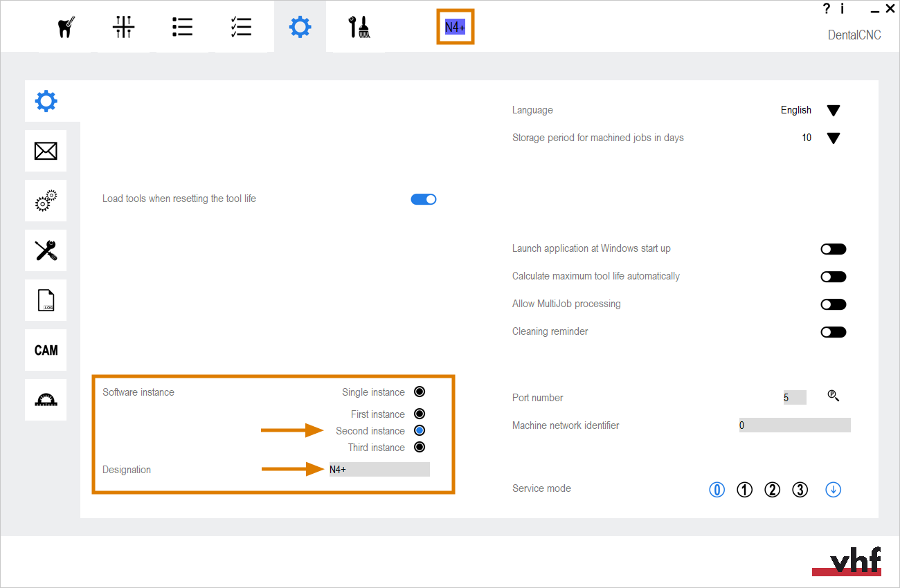900x588 pixels.
Task: Open the LOG file settings tab
Action: pyautogui.click(x=46, y=300)
